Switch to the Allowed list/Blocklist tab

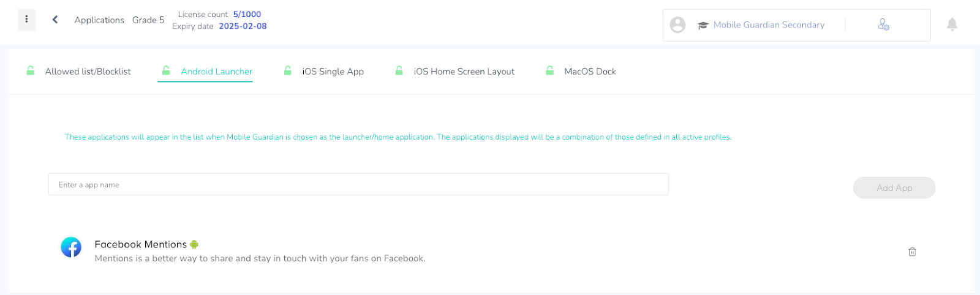[x=88, y=72]
